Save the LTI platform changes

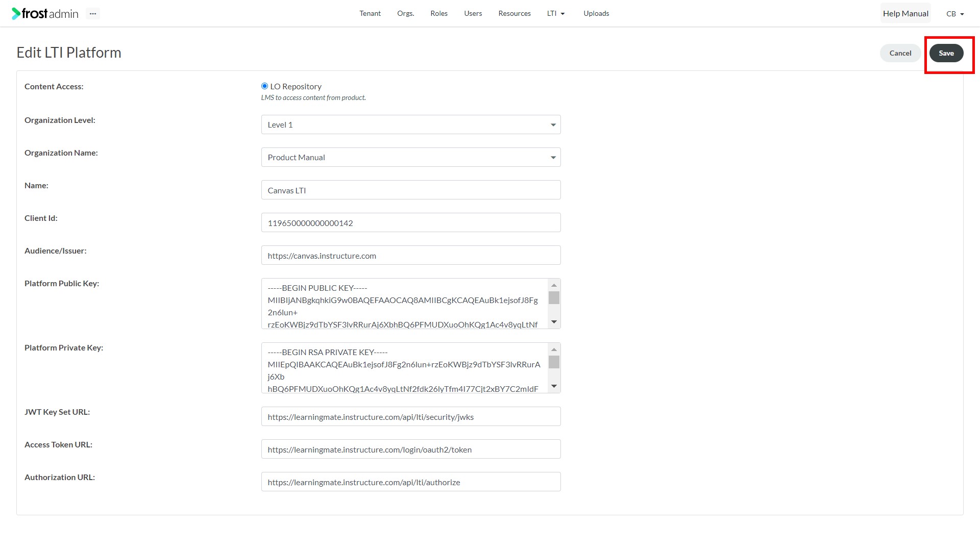tap(946, 53)
